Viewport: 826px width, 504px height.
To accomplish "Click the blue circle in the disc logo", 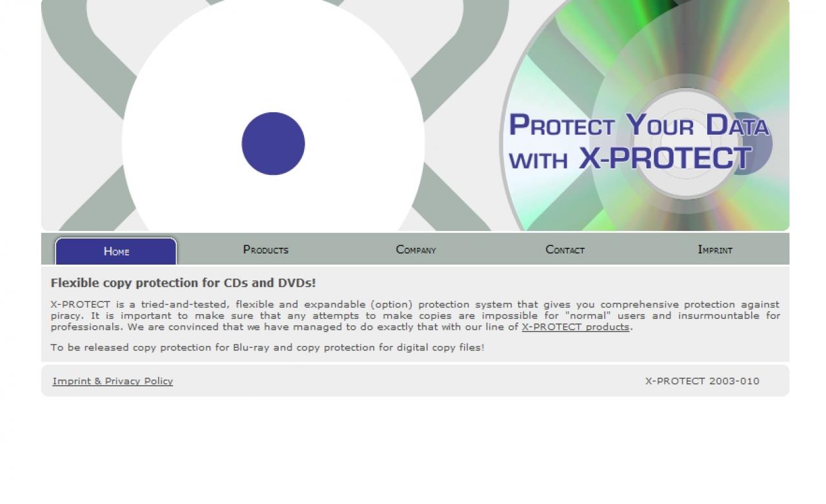I will 273,144.
